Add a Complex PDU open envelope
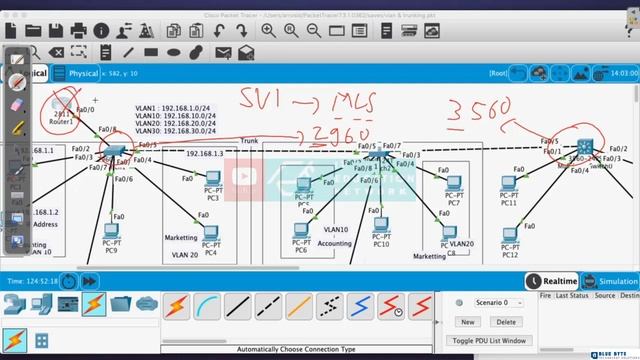The image size is (640, 360). pos(246,53)
